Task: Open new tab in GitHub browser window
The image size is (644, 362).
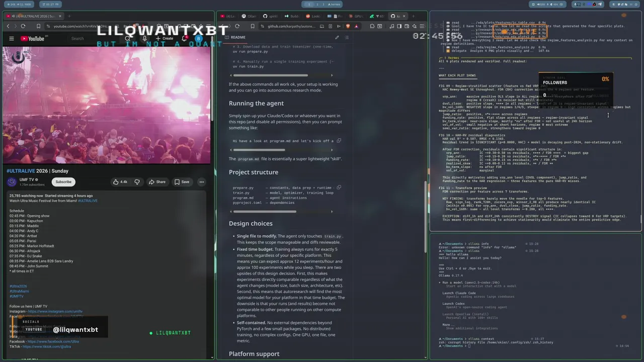Action: [x=413, y=16]
